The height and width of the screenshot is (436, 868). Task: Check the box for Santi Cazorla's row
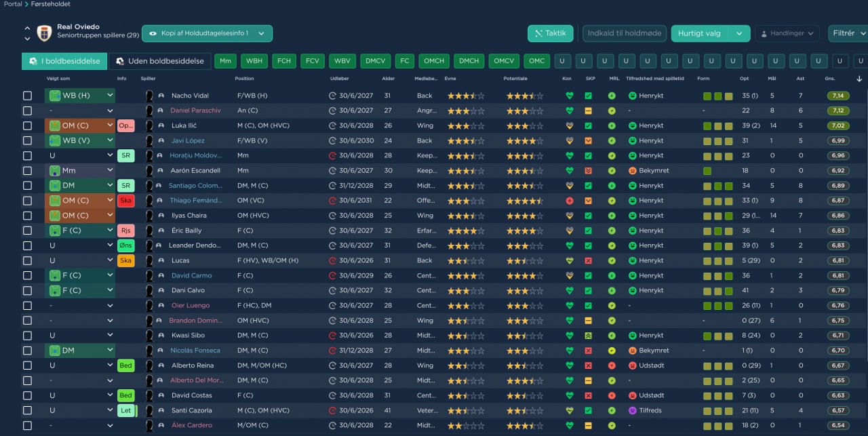27,410
